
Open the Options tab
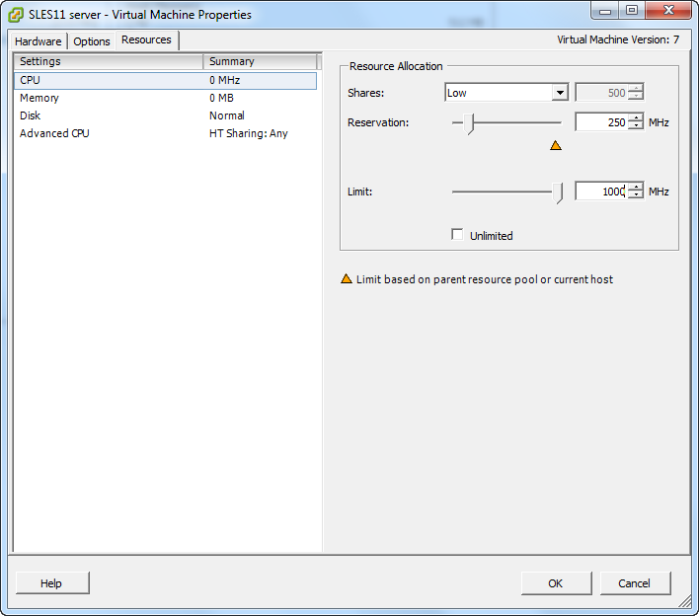click(x=92, y=41)
